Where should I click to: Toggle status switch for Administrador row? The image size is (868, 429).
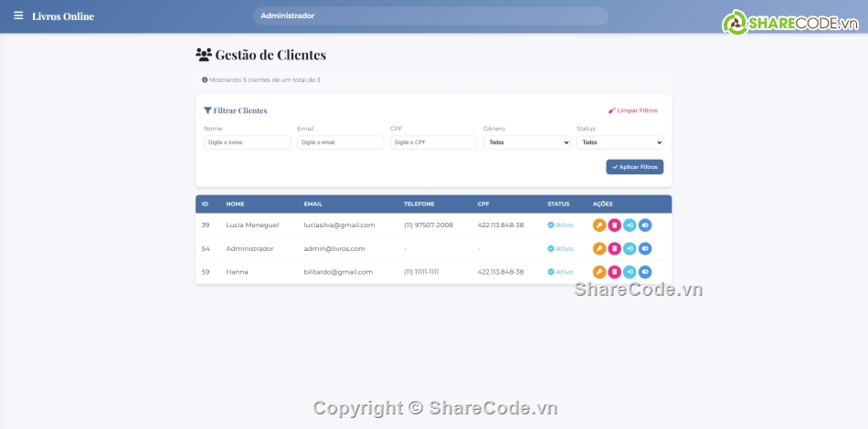[645, 248]
